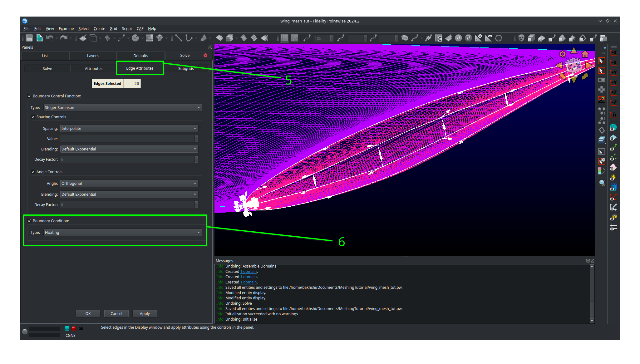Activate the Zoom magnifier tool icon

click(602, 183)
